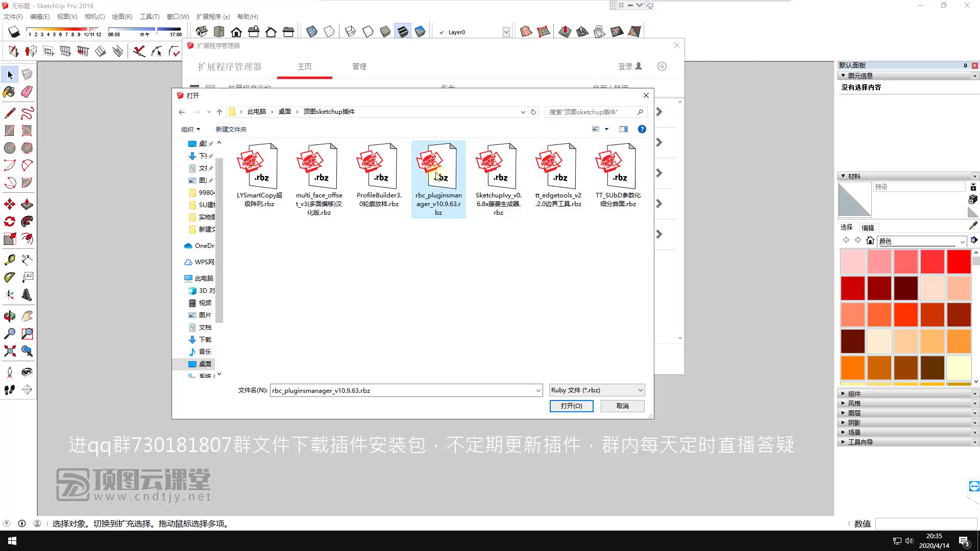Click the 打开(O) button to open the file
This screenshot has width=980, height=551.
[x=571, y=406]
